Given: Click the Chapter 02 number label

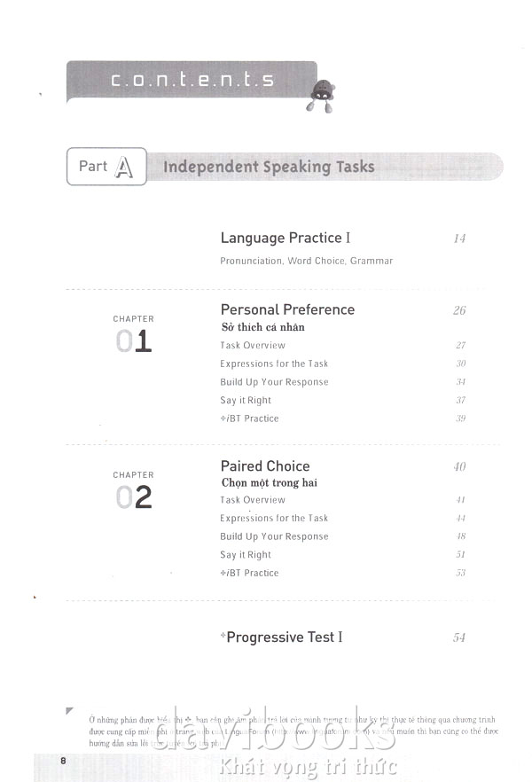Looking at the screenshot, I should [134, 497].
